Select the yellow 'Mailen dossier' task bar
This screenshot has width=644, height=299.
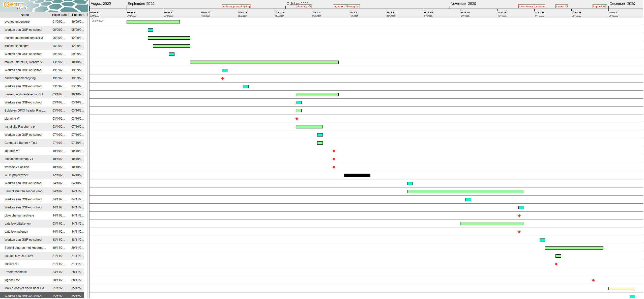(622, 288)
